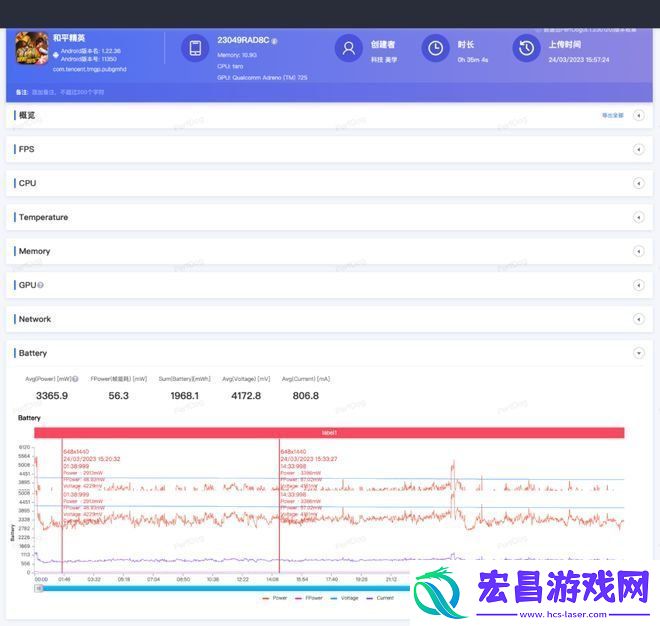Click the 3365.9 average power value

click(52, 396)
